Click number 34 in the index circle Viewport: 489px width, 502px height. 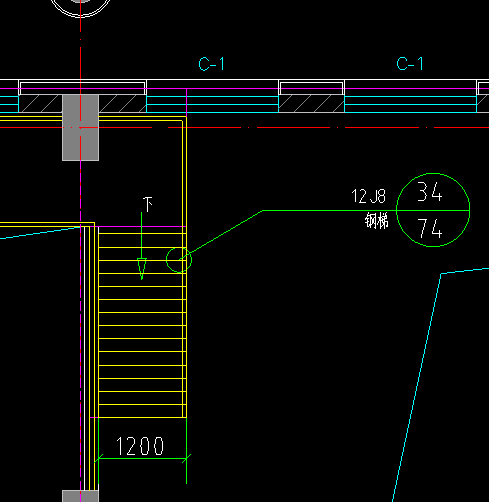click(430, 192)
